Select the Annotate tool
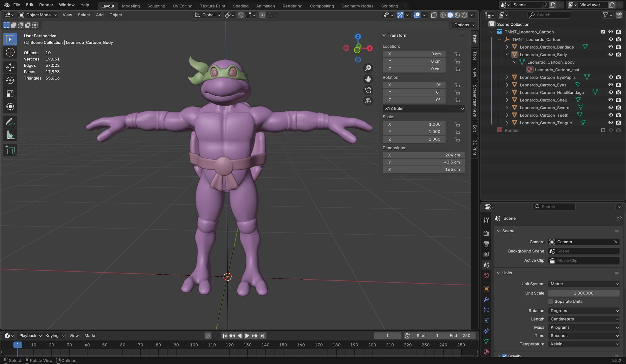 click(x=10, y=122)
